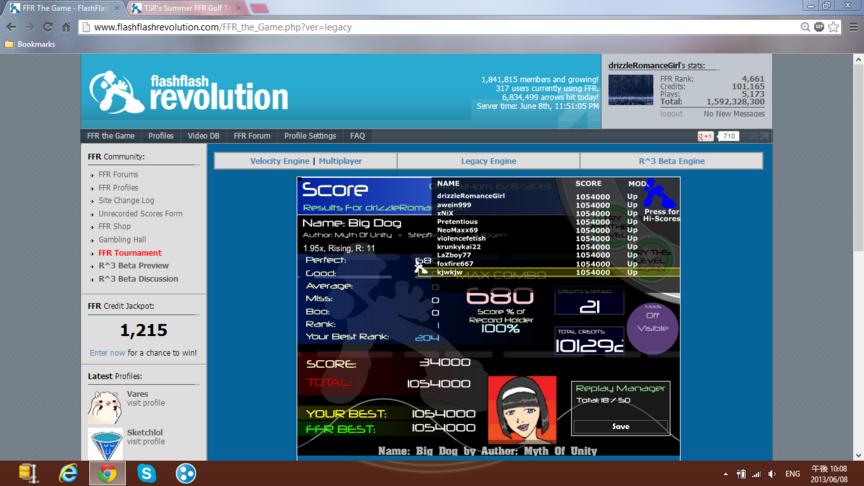
Task: Click the blue dancer hi-scores icon
Action: pyautogui.click(x=658, y=193)
